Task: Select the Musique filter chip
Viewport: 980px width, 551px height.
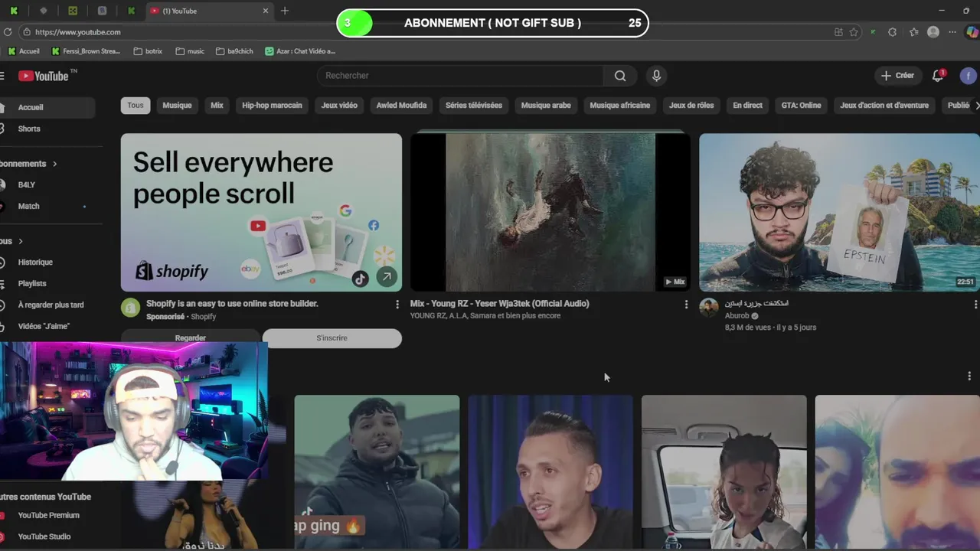Action: [x=177, y=106]
